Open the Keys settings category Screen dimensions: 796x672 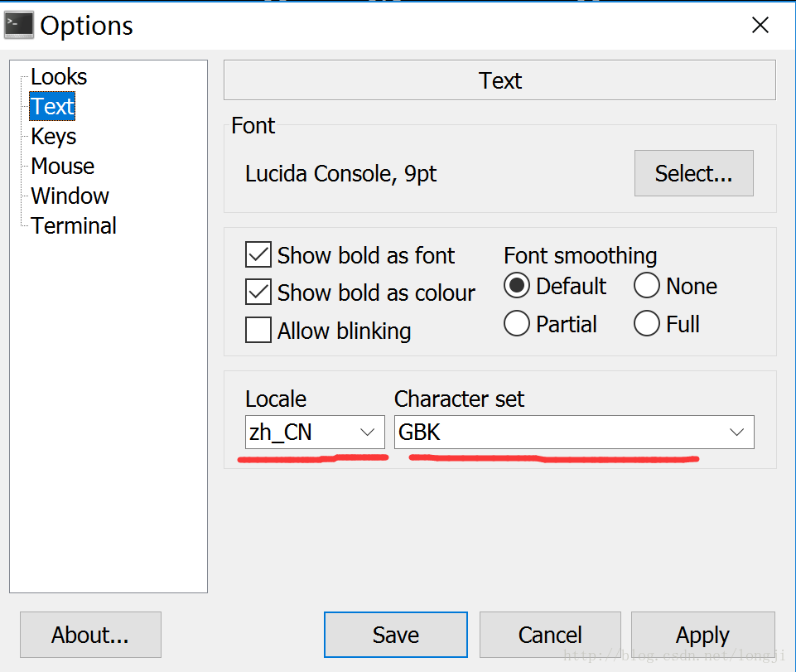click(53, 137)
